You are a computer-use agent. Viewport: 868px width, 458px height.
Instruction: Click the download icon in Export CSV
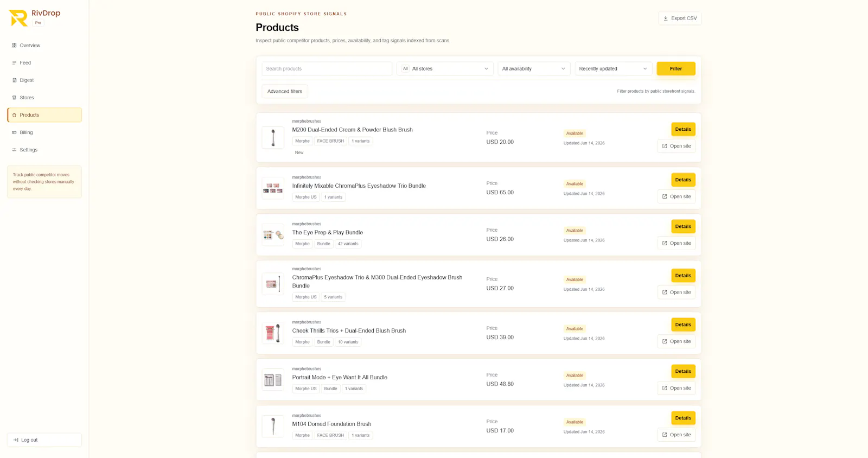(x=666, y=18)
